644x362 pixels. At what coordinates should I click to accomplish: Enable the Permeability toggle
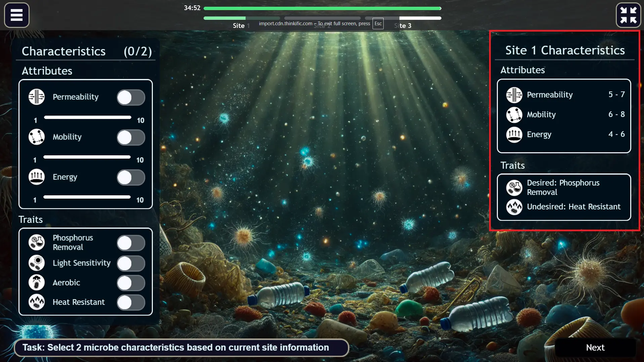pos(131,97)
